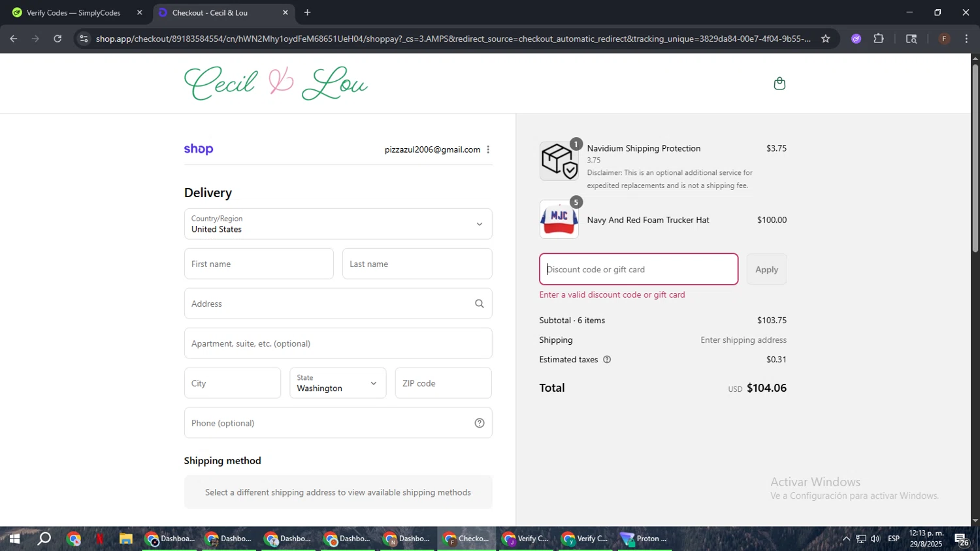Open tab search / side panel icon
Screen dimensions: 980x551
pyautogui.click(x=911, y=39)
